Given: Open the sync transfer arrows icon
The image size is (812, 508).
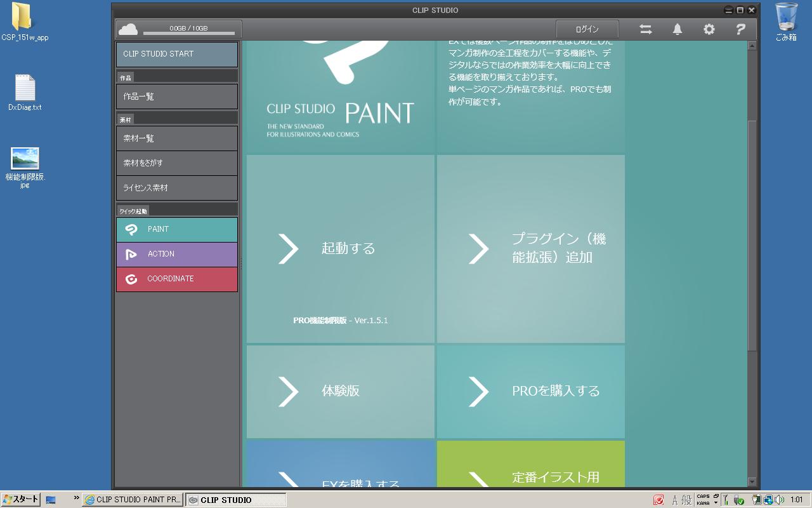Looking at the screenshot, I should (x=645, y=29).
